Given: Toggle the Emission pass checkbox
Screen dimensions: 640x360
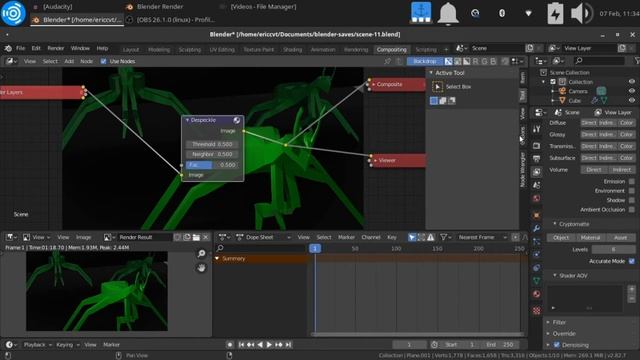Looking at the screenshot, I should [632, 181].
